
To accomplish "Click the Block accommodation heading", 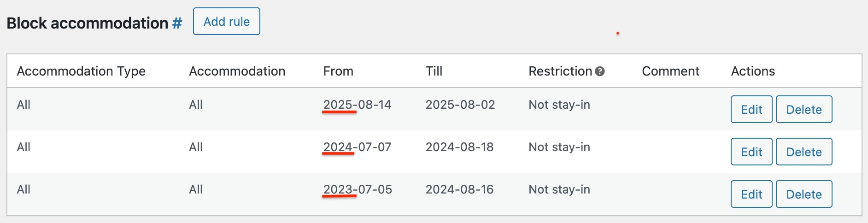I will pos(88,23).
